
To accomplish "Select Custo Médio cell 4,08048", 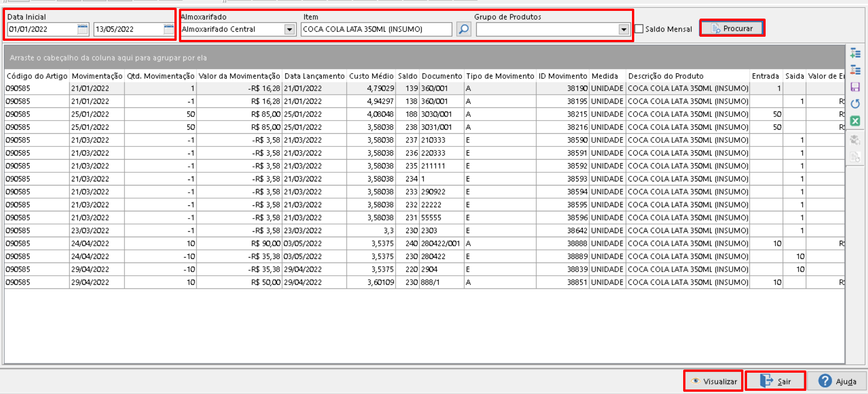I will [371, 114].
